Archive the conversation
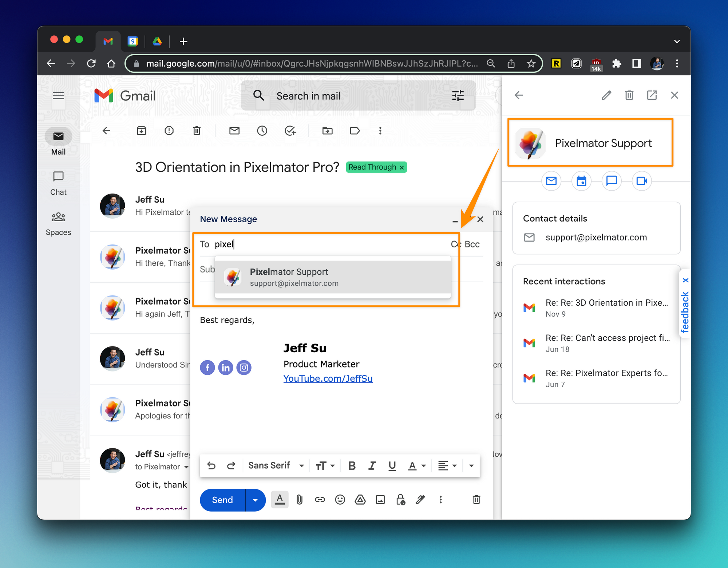 tap(141, 131)
